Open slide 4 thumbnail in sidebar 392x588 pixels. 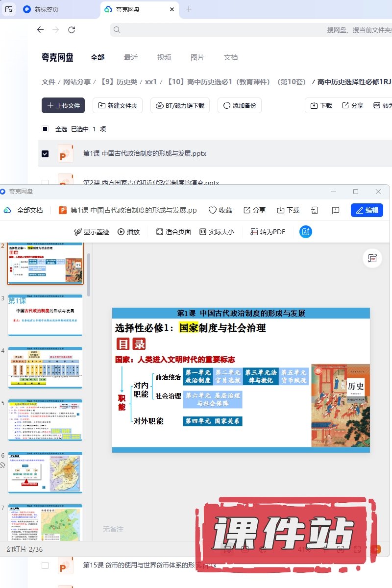(45, 367)
